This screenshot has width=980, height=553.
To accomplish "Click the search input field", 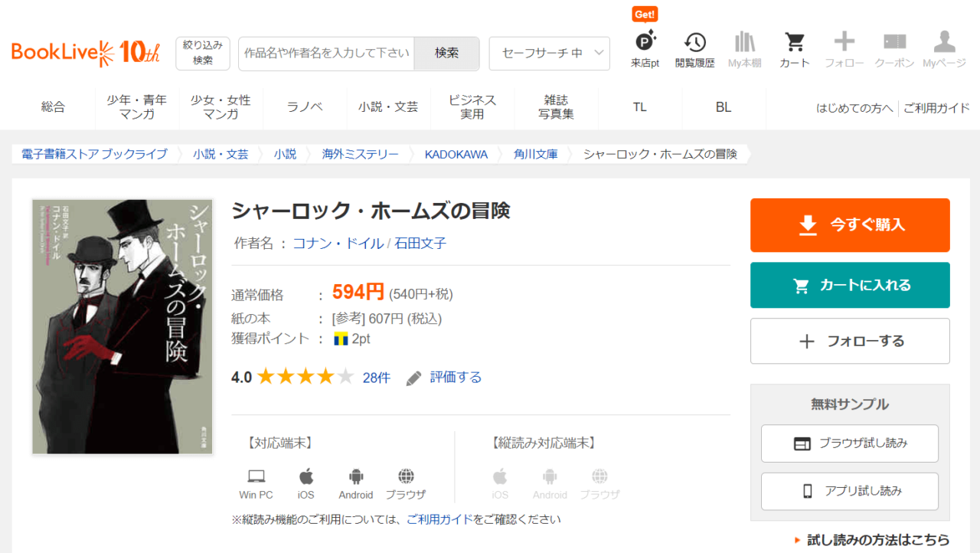I will point(326,54).
